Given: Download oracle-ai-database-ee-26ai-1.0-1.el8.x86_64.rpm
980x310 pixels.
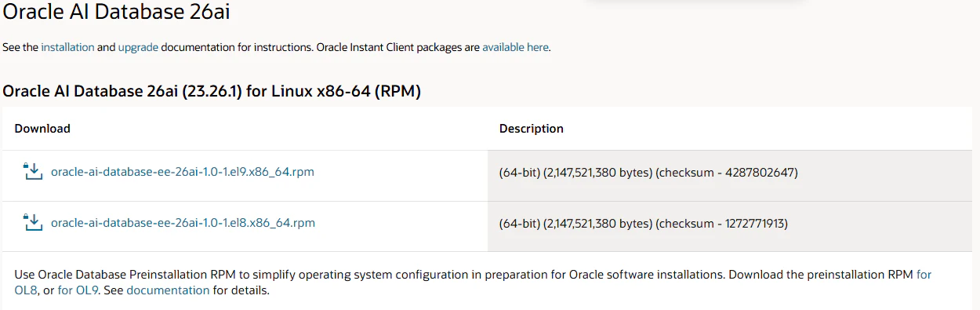Looking at the screenshot, I should [x=183, y=223].
